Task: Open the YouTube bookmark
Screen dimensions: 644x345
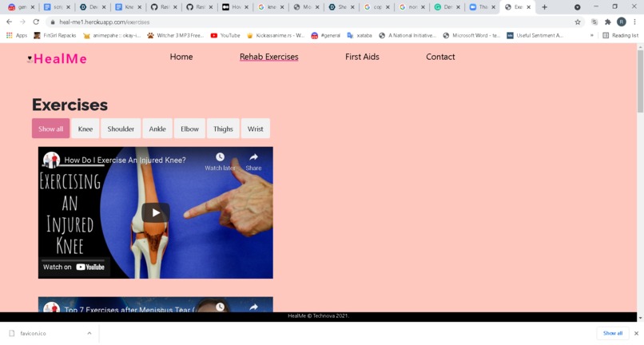Action: [x=225, y=36]
